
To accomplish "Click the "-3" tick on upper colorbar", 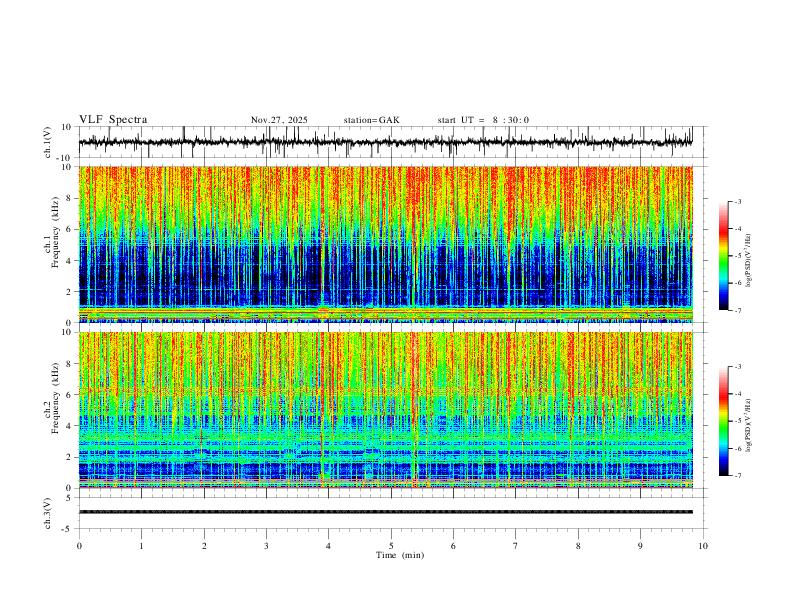I will (x=738, y=201).
